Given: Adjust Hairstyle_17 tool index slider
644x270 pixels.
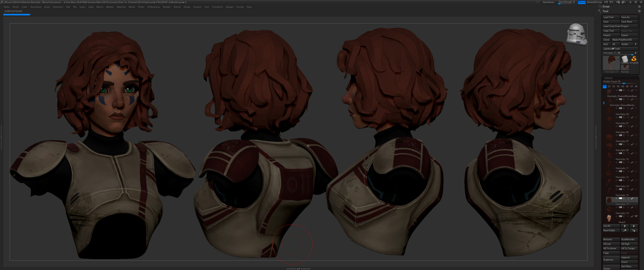Looking at the screenshot, I should click(618, 53).
